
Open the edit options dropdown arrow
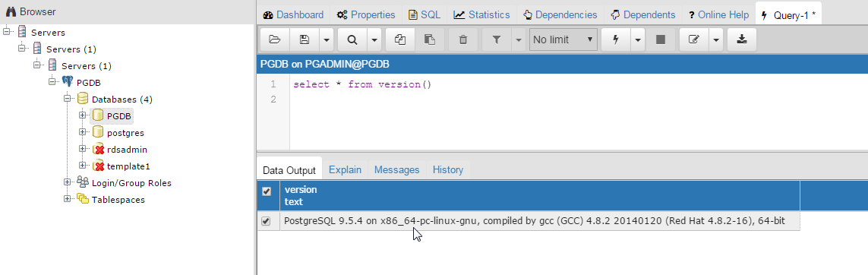coord(716,40)
